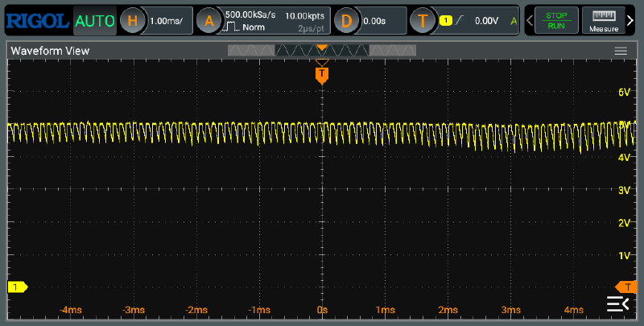
Task: Click the -2ms time axis label
Action: (x=196, y=310)
